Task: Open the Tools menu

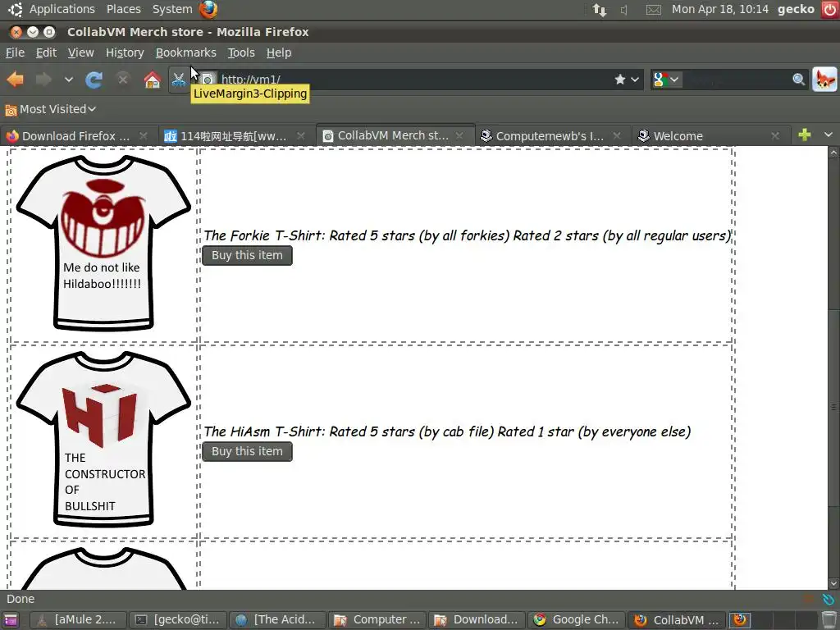Action: click(x=241, y=52)
